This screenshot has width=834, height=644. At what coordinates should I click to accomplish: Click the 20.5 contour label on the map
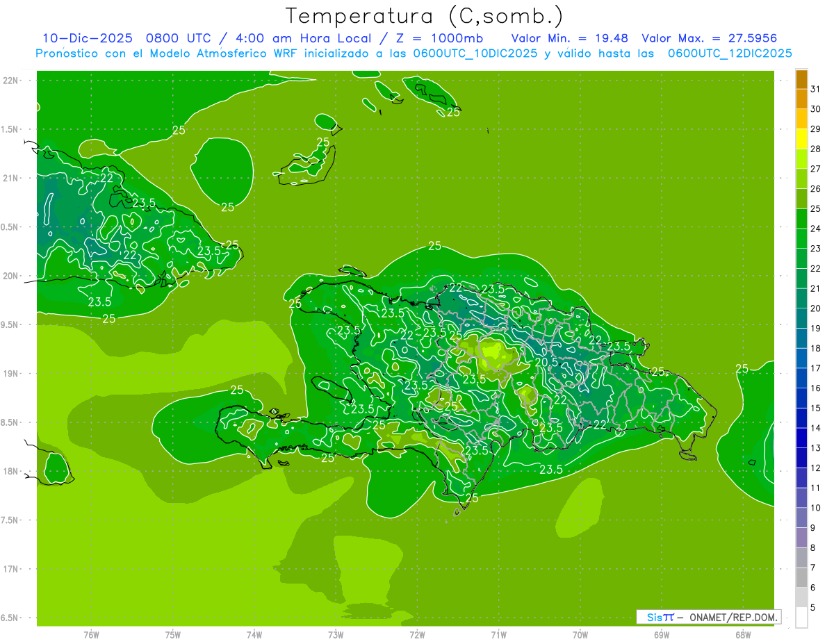click(x=547, y=362)
